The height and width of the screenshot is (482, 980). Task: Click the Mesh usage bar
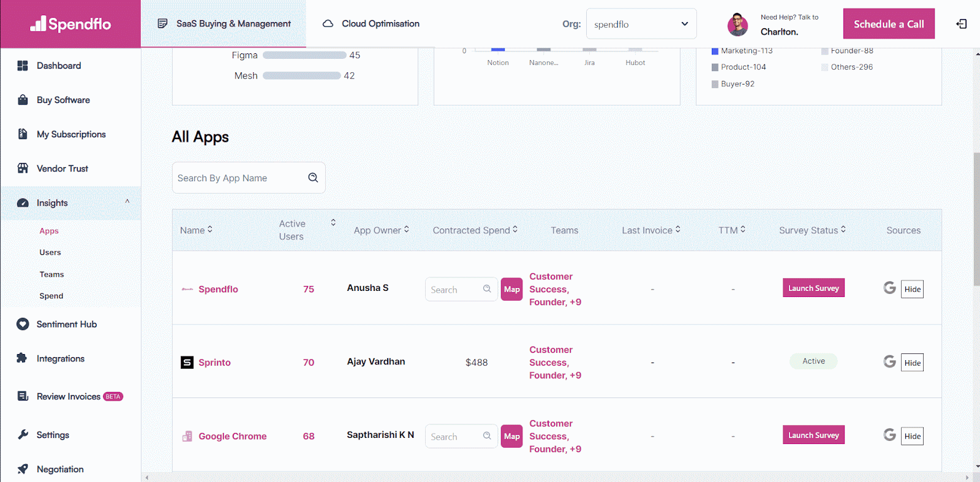301,75
